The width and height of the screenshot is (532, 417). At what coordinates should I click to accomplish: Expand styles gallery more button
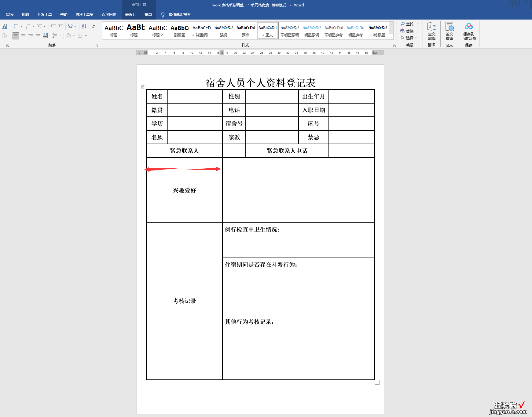391,37
